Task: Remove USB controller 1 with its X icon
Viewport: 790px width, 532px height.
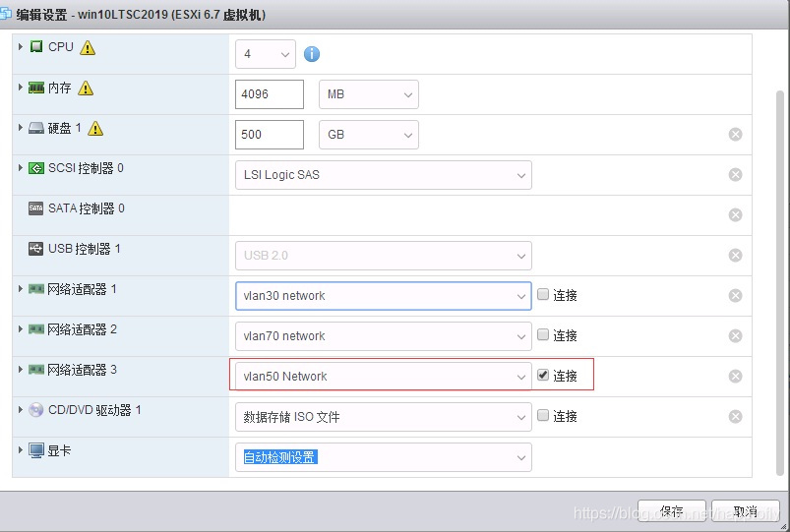Action: [735, 255]
